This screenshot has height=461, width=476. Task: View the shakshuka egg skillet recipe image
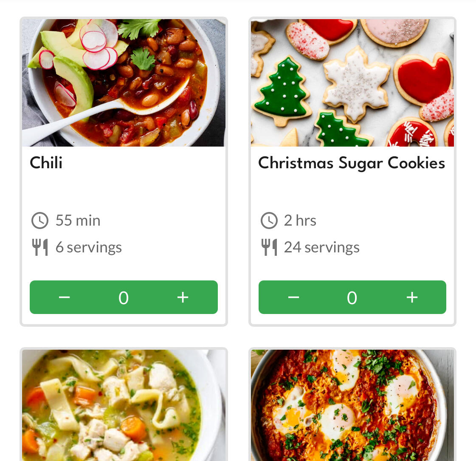pos(352,405)
